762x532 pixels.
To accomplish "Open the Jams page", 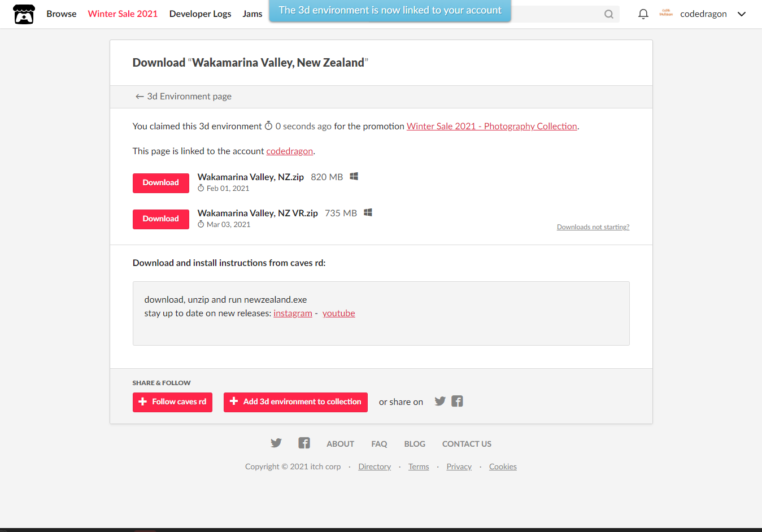I will [252, 14].
